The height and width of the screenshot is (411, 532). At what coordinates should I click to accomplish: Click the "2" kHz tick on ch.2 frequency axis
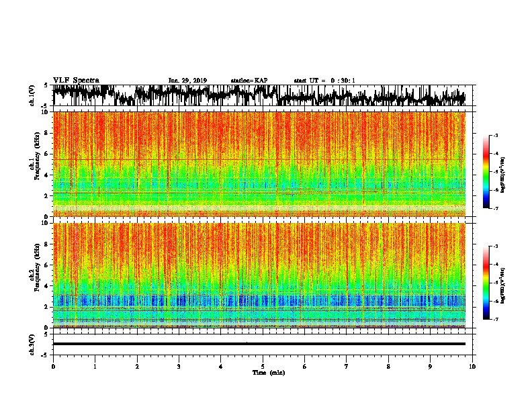click(47, 307)
